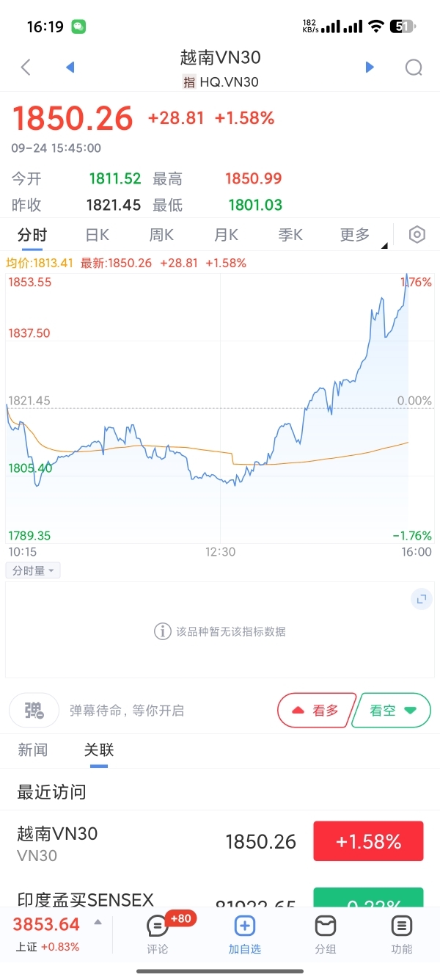This screenshot has height=980, width=440.
Task: Tap the red +1.58% change button
Action: (368, 841)
